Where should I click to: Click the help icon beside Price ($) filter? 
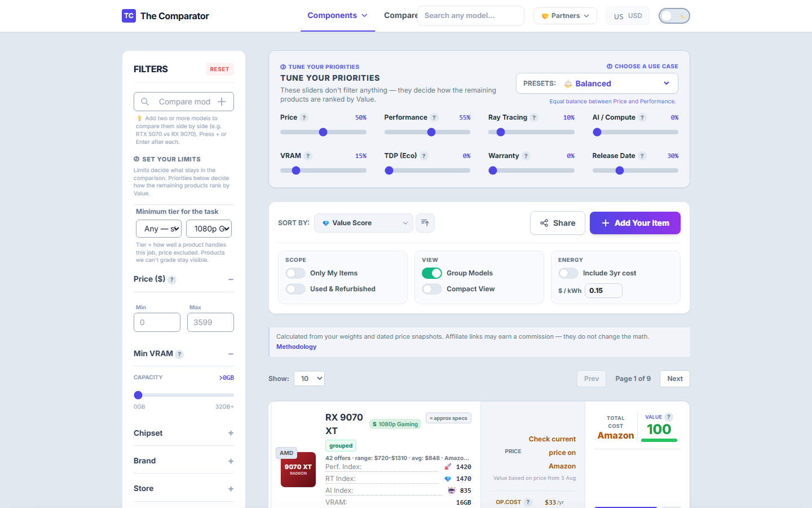point(172,280)
